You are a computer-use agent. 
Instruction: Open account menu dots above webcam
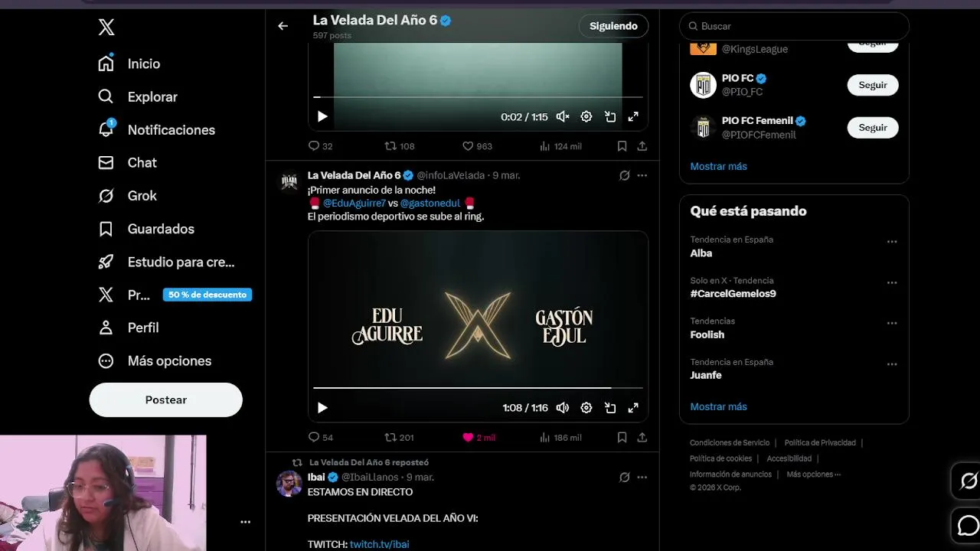245,522
